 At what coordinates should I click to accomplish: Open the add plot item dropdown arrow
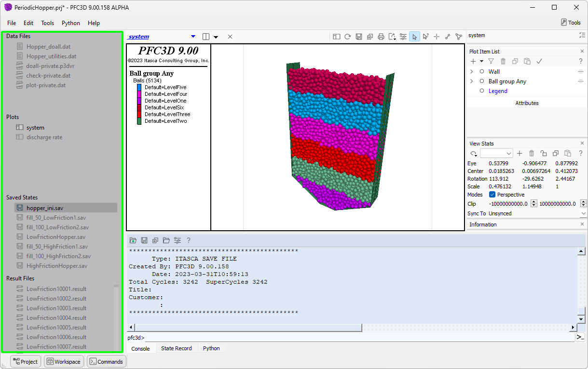click(x=481, y=61)
